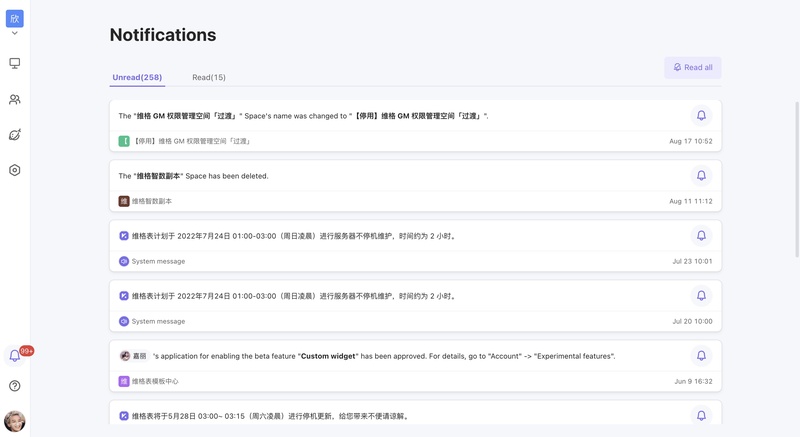800x437 pixels.
Task: Switch to the Read(15) tab
Action: tap(209, 78)
